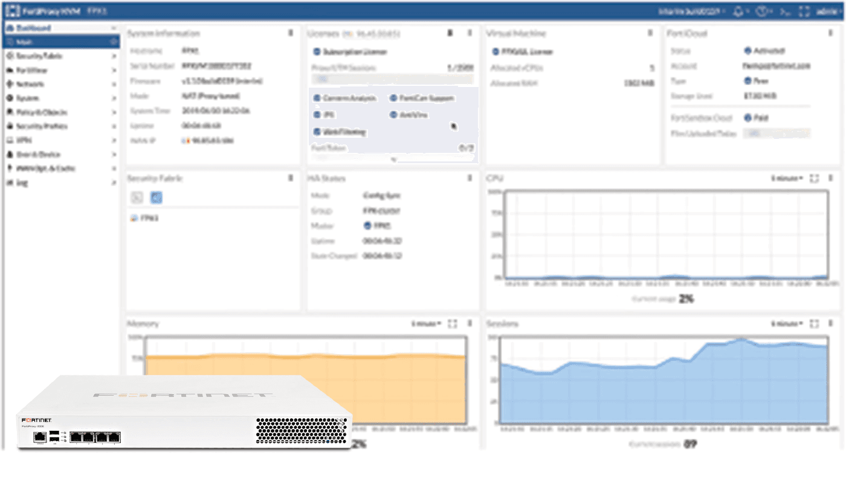The height and width of the screenshot is (504, 846).
Task: Click the FortiCloud account email
Action: pyautogui.click(x=777, y=66)
